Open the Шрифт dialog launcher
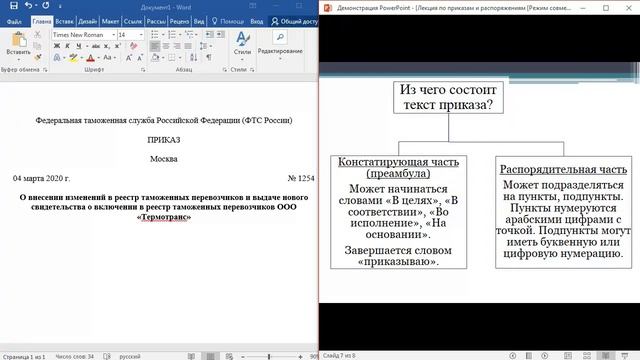Screen dimensions: 640x360 (143, 70)
